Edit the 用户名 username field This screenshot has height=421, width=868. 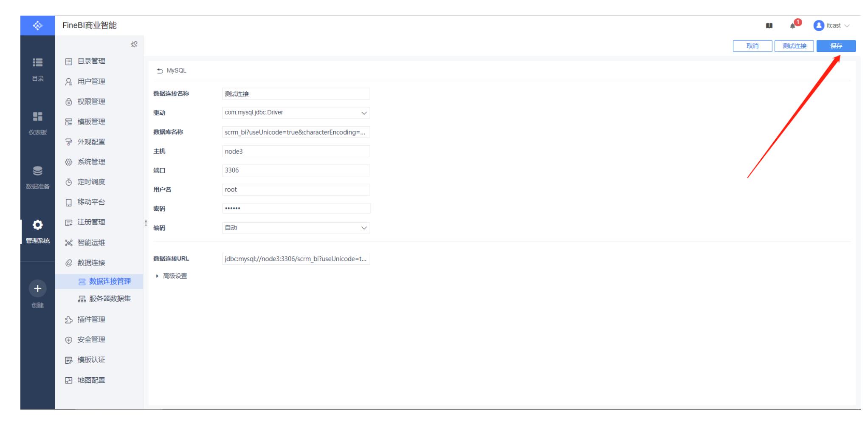[296, 189]
